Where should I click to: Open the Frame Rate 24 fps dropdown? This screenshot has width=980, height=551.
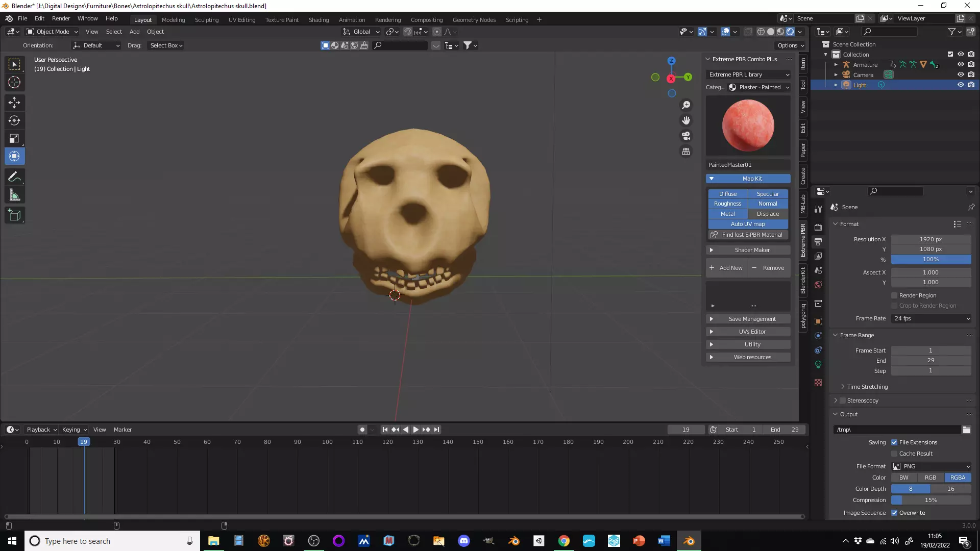click(x=932, y=318)
